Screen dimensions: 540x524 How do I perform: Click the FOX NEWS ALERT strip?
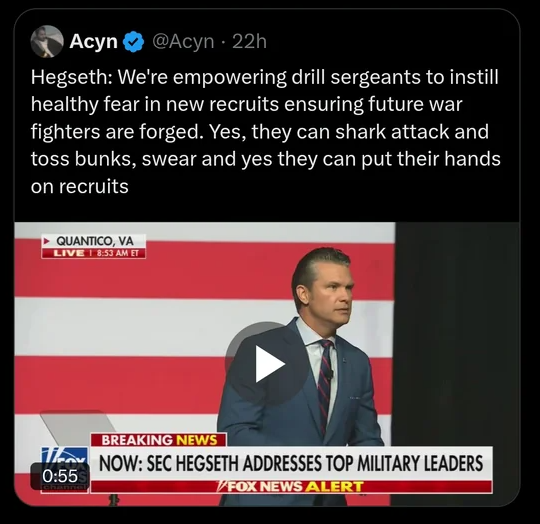[291, 486]
